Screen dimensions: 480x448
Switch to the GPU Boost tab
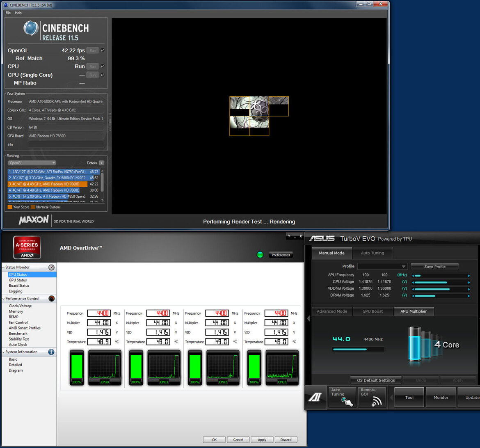tap(373, 311)
